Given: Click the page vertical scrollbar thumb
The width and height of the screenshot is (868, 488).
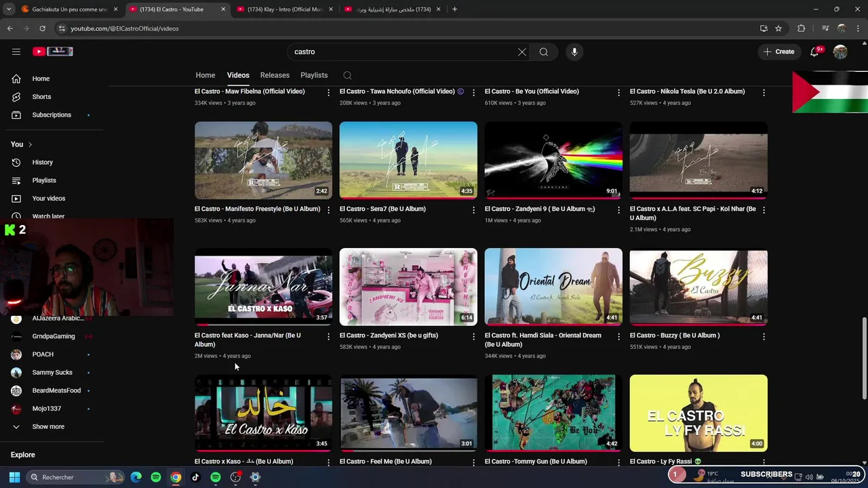Looking at the screenshot, I should click(x=864, y=359).
